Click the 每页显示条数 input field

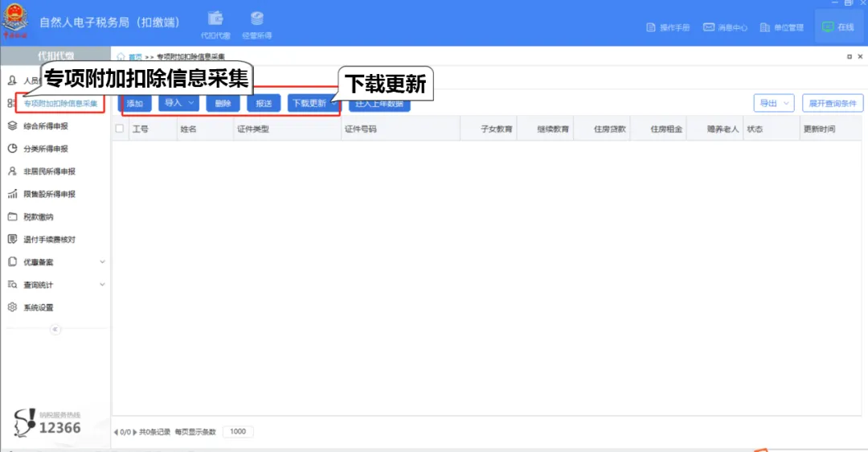coord(238,432)
